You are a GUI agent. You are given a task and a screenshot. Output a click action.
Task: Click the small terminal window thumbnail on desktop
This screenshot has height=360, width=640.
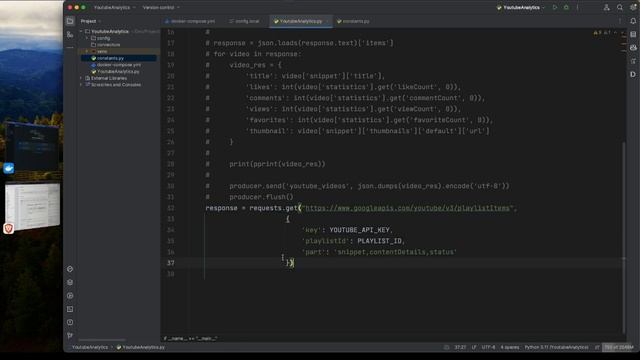coord(32,147)
